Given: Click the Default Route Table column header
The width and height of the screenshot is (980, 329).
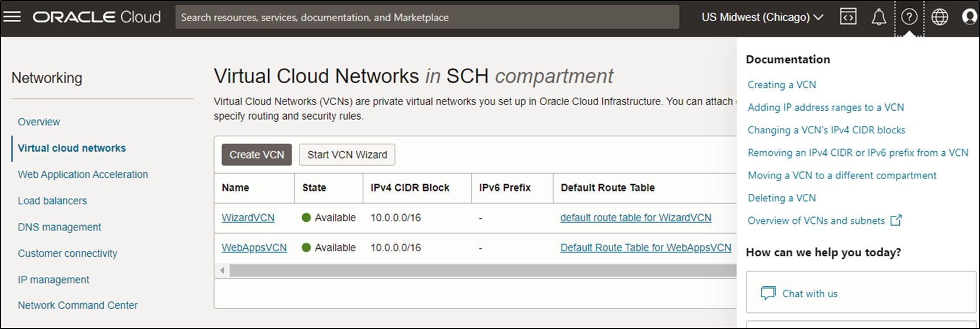Looking at the screenshot, I should point(607,188).
